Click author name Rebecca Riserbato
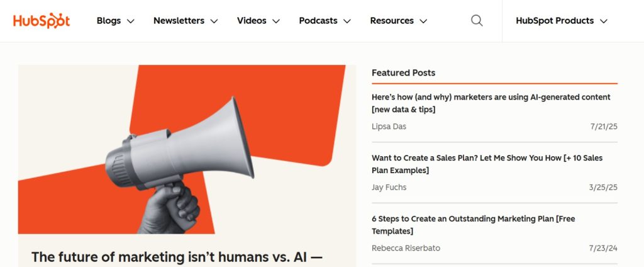Image resolution: width=644 pixels, height=267 pixels. [x=406, y=248]
